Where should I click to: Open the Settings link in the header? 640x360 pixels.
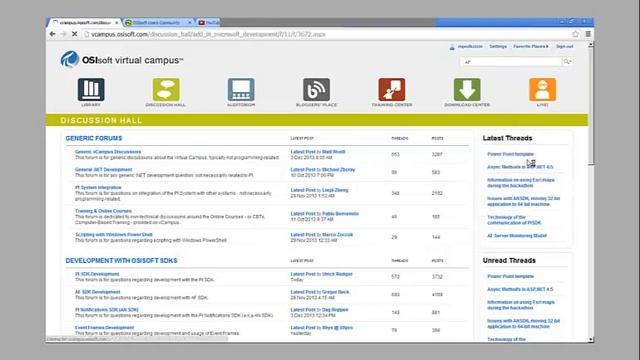click(x=498, y=47)
